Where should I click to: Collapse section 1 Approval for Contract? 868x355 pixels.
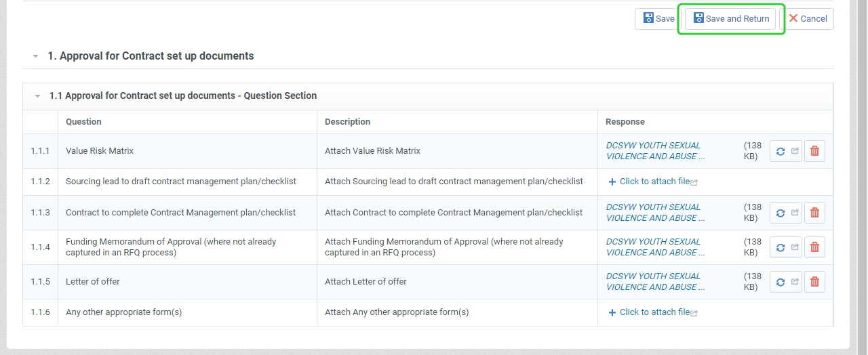click(35, 56)
